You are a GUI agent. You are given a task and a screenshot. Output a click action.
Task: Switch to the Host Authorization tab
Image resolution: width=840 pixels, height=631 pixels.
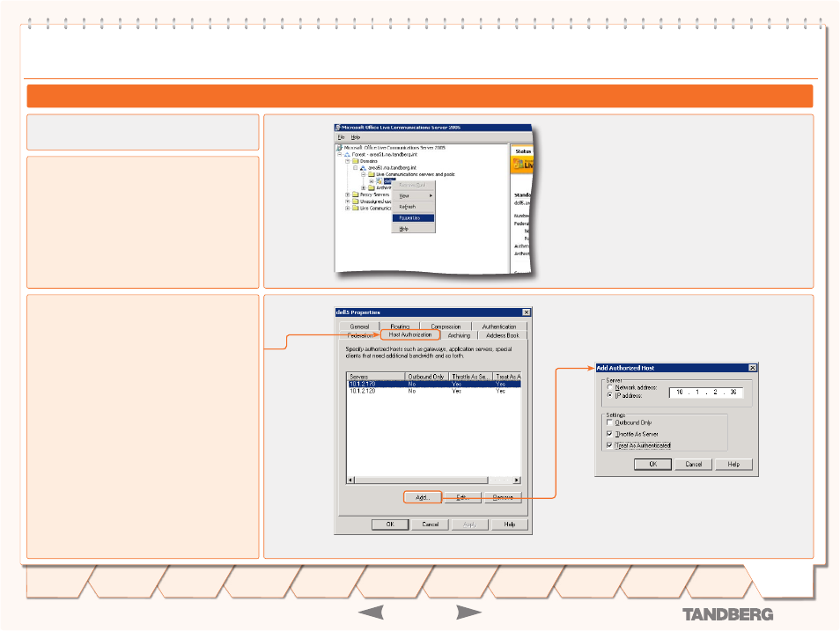pos(410,334)
